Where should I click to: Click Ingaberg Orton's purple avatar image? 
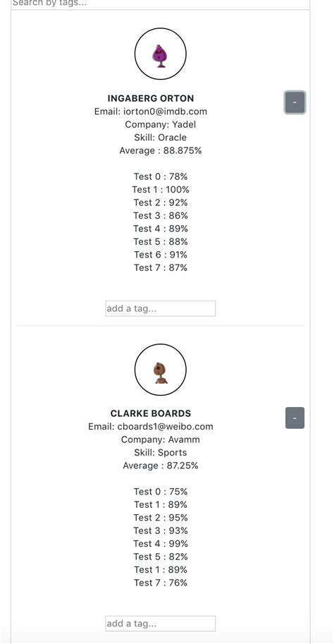coord(161,54)
